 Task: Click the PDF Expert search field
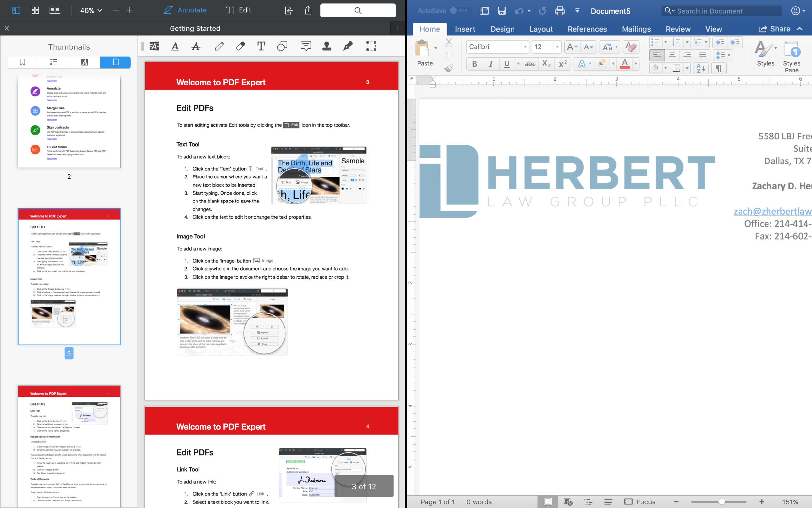click(358, 10)
